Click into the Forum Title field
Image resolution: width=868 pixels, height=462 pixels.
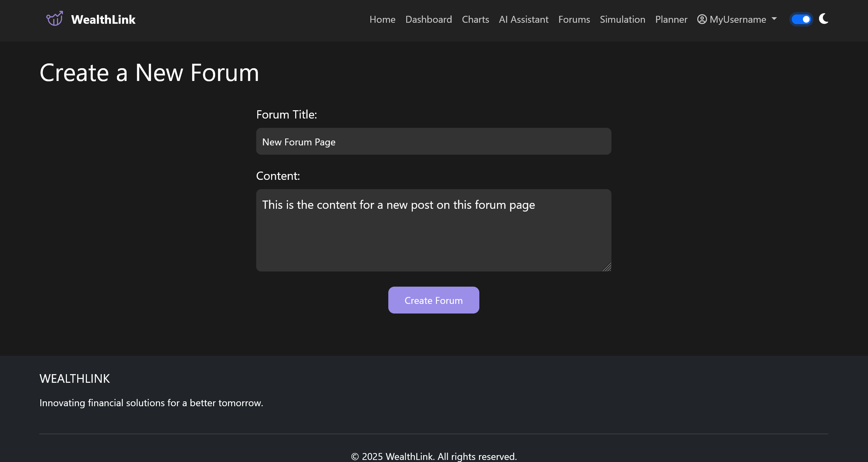pyautogui.click(x=433, y=141)
